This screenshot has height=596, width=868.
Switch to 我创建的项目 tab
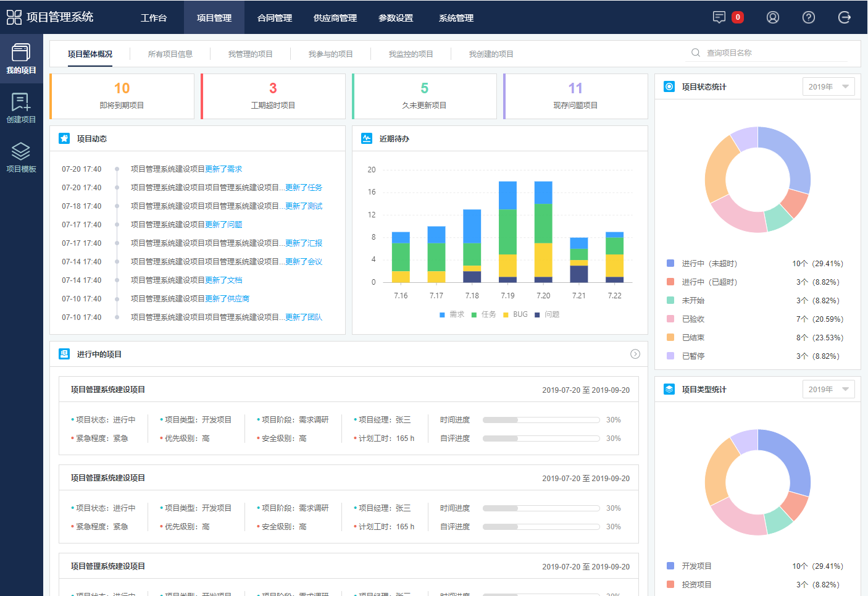[491, 54]
